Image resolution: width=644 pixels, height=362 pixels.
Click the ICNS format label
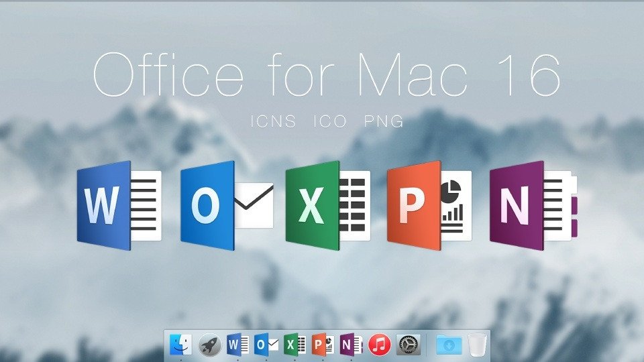(274, 121)
